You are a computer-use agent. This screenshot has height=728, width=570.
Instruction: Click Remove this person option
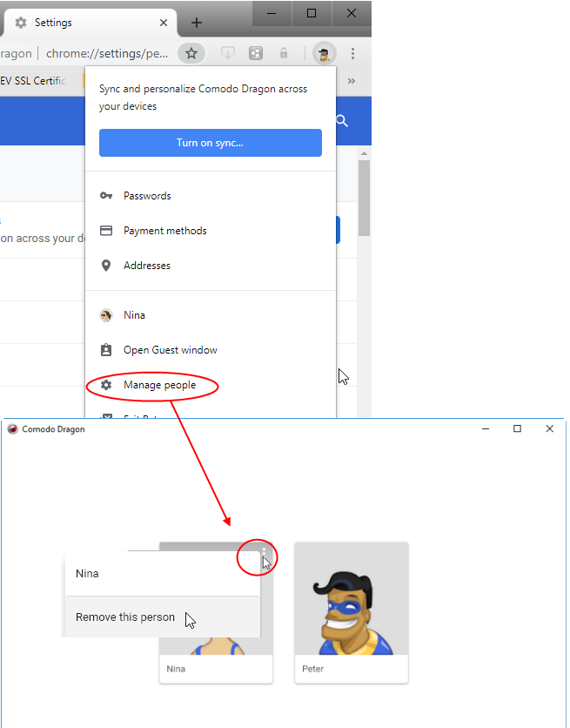163,617
